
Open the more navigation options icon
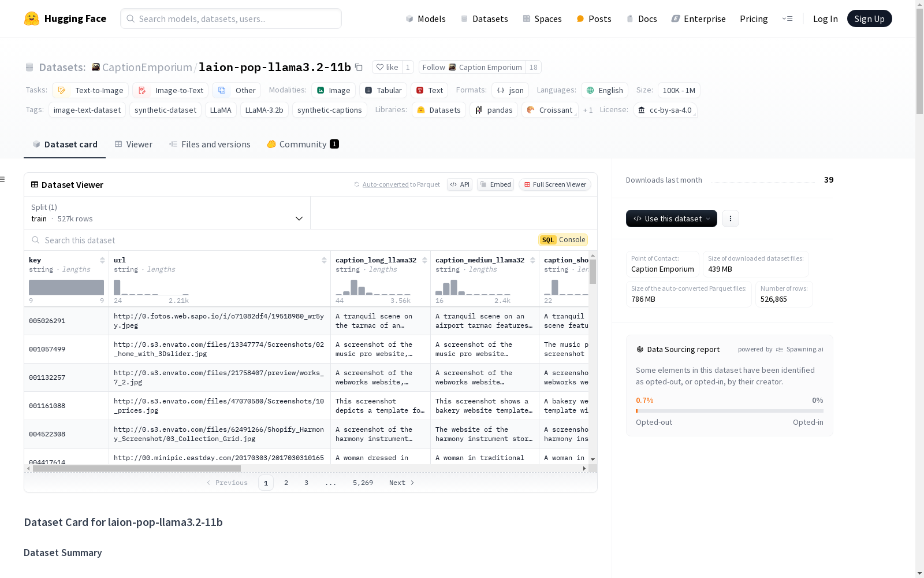(x=787, y=18)
